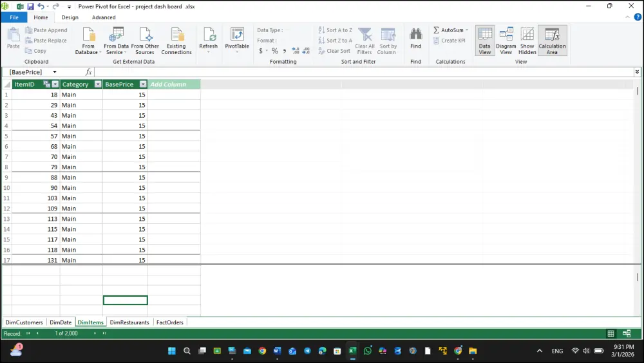Go to first record

click(28, 333)
